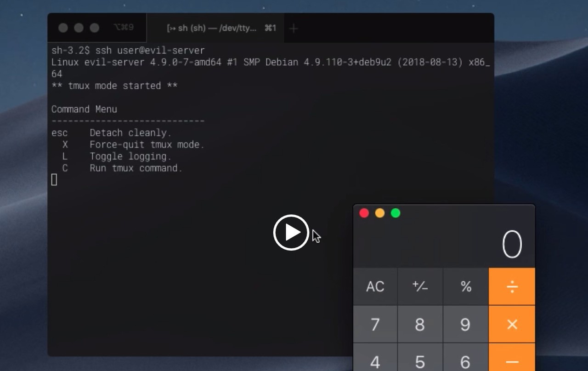Click the "Linux evil-server 4.9.0-7-amd64" output line

coord(271,68)
